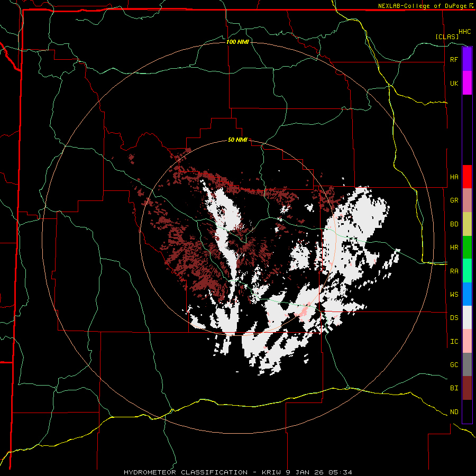Screen dimensions: 476x476
Task: Click the ND black legend swatch
Action: pos(467,411)
